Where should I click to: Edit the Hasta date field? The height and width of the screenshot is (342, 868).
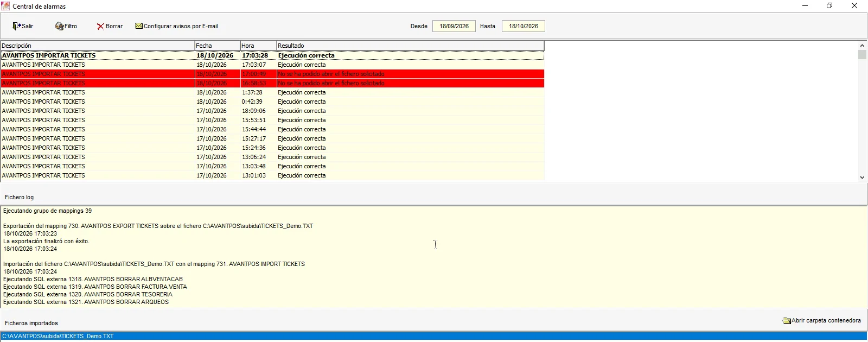pos(524,26)
